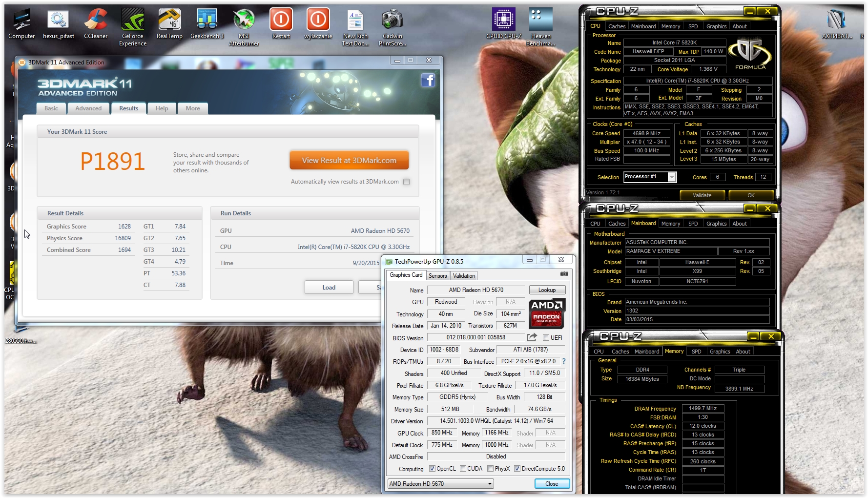Switch to Basic tab in 3DMark 11
The image size is (868, 498).
51,108
